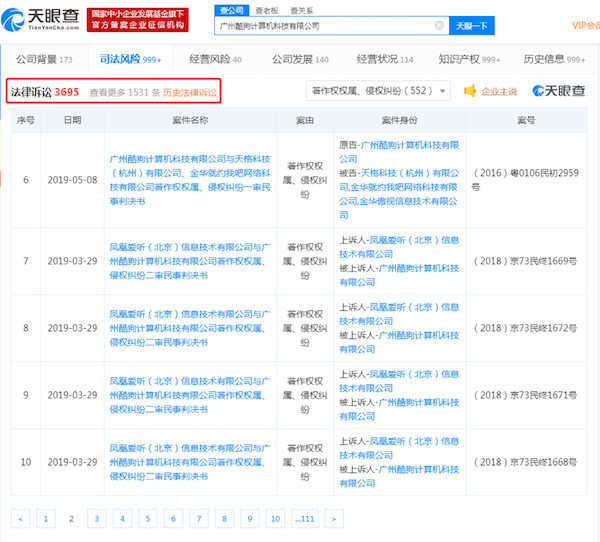Screen dimensions: 600x542
Task: Open appellant 凤凰爱听 link in row 8
Action: (x=399, y=314)
